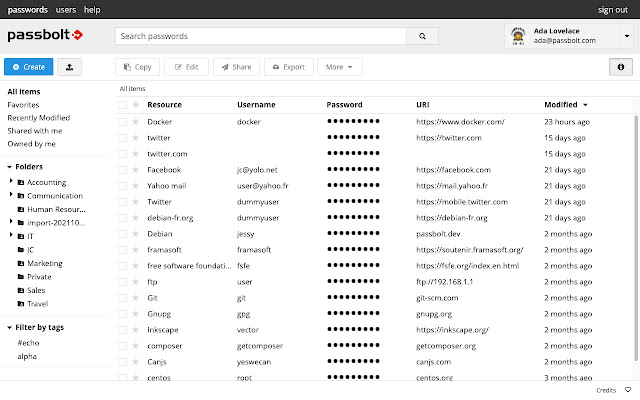Click the upload import icon button

coord(70,67)
